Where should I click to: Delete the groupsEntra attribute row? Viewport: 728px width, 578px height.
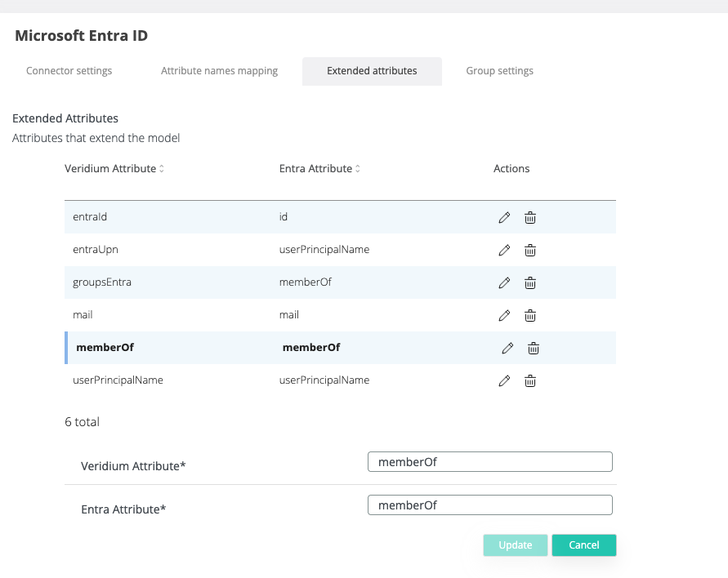(530, 283)
